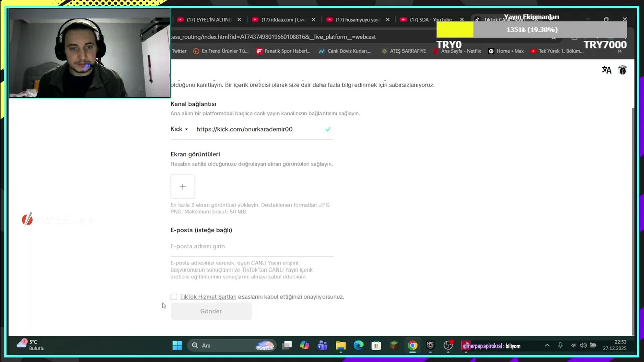Open OBS Studio taskbar icon
The image size is (644, 362).
pos(448,345)
